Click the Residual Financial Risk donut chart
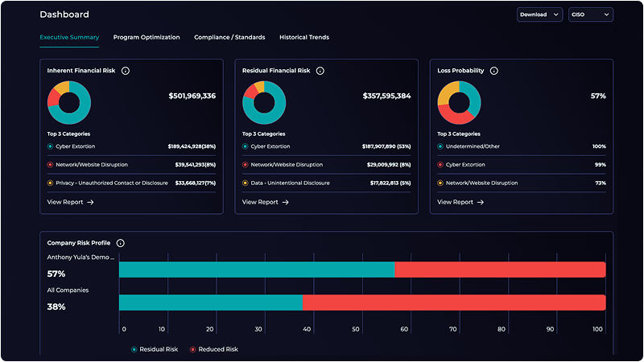The image size is (644, 362). (x=264, y=102)
